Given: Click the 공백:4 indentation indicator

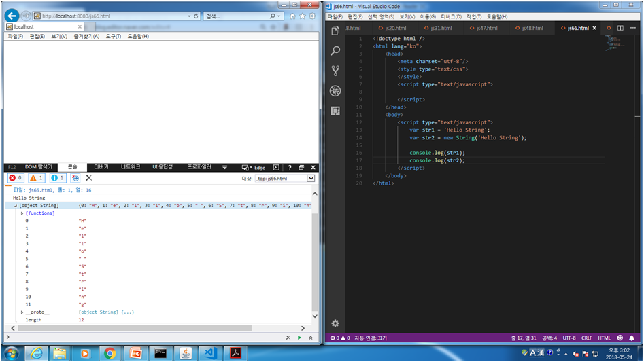Looking at the screenshot, I should click(x=549, y=338).
